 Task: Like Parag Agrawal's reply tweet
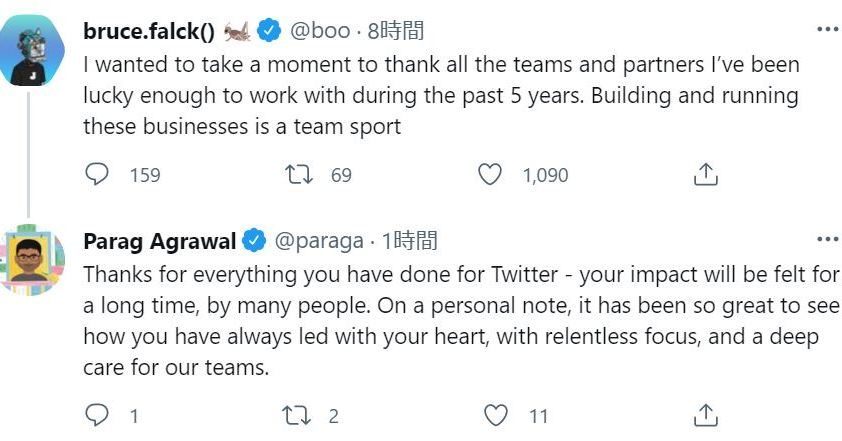[x=496, y=415]
